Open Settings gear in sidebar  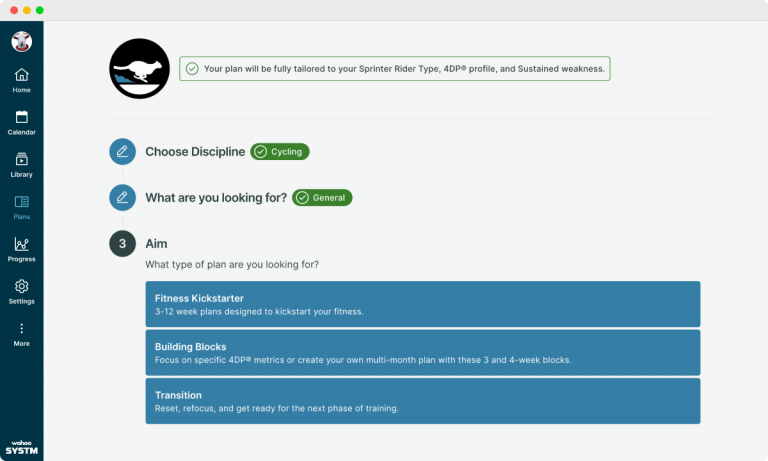click(x=22, y=291)
